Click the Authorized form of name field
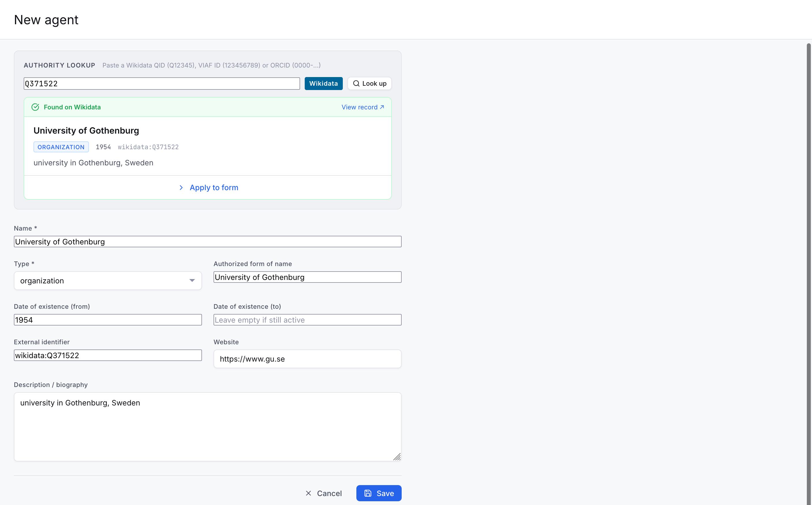Image resolution: width=812 pixels, height=505 pixels. pos(308,277)
